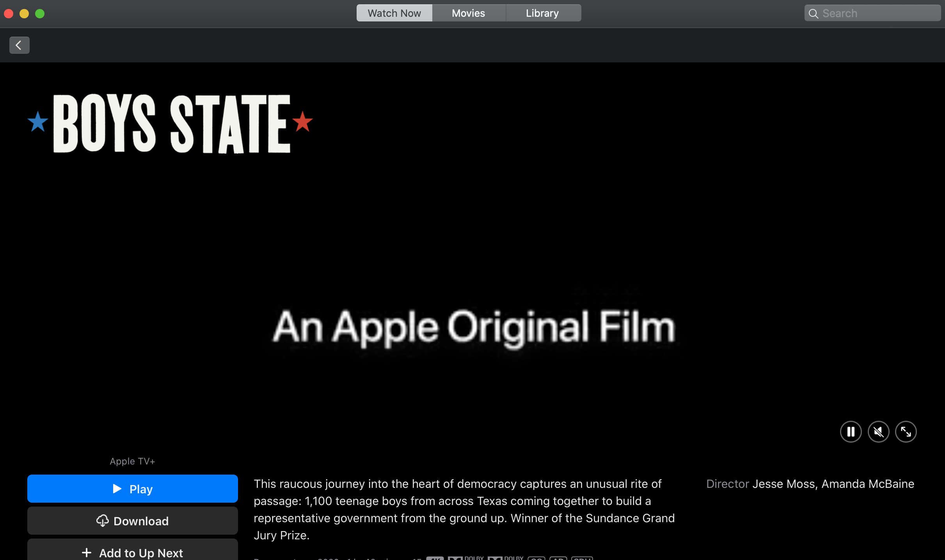Open director Jesse Moss link
This screenshot has width=945, height=560.
tap(783, 484)
